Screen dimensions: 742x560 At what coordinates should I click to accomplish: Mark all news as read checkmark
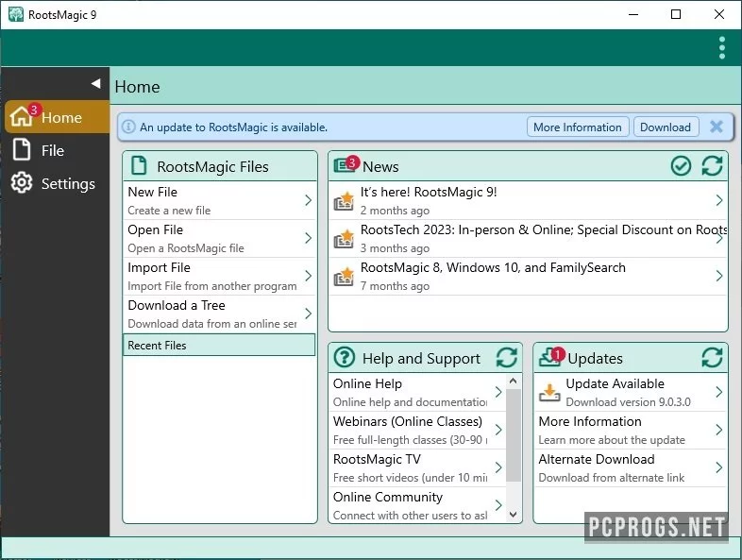681,165
